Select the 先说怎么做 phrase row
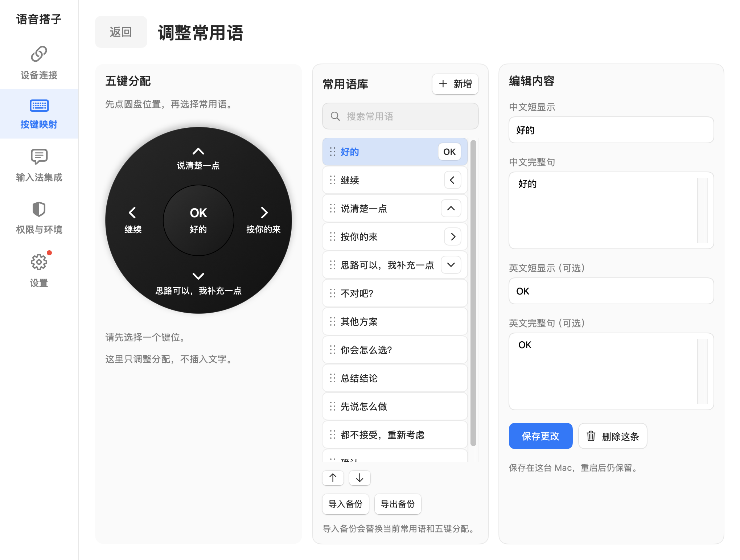The image size is (740, 560). pyautogui.click(x=395, y=406)
